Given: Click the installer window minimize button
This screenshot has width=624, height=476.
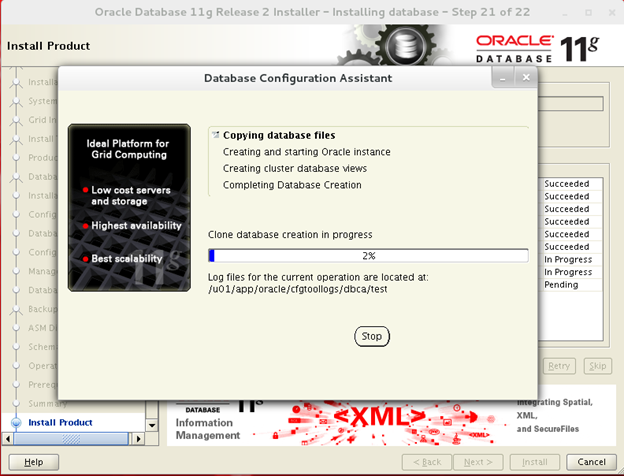Looking at the screenshot, I should [x=565, y=13].
